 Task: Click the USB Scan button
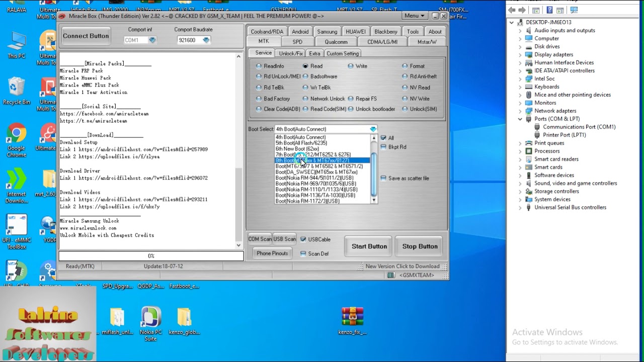[285, 239]
